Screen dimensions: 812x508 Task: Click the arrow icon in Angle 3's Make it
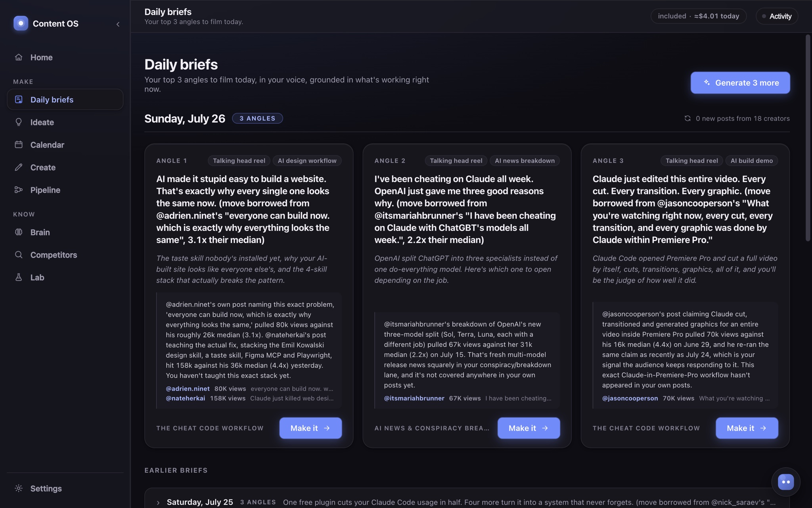tap(763, 428)
